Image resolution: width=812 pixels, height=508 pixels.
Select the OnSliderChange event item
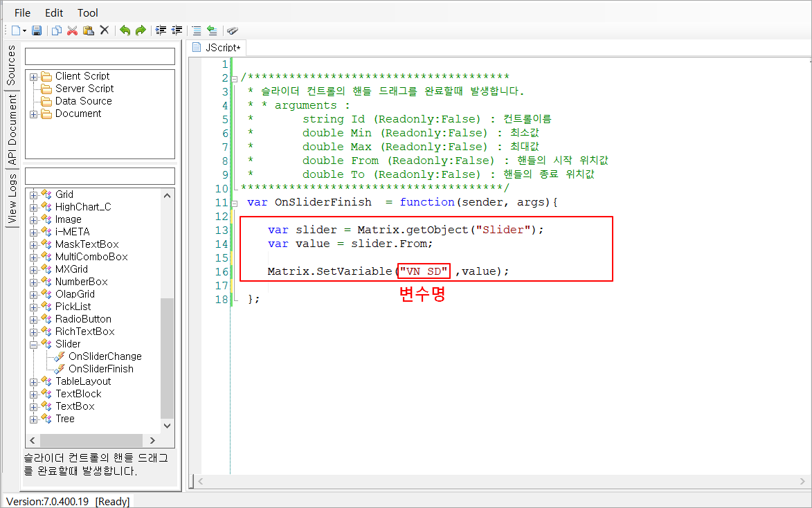tap(105, 356)
